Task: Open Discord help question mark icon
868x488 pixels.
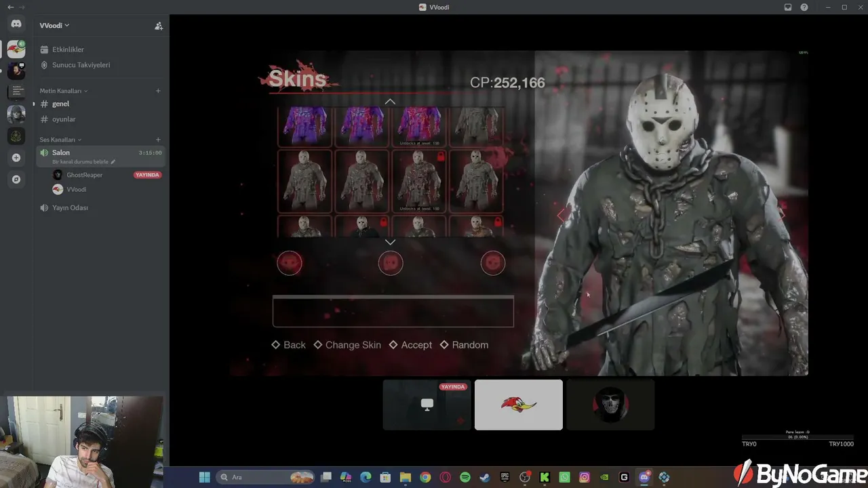Action: 804,7
